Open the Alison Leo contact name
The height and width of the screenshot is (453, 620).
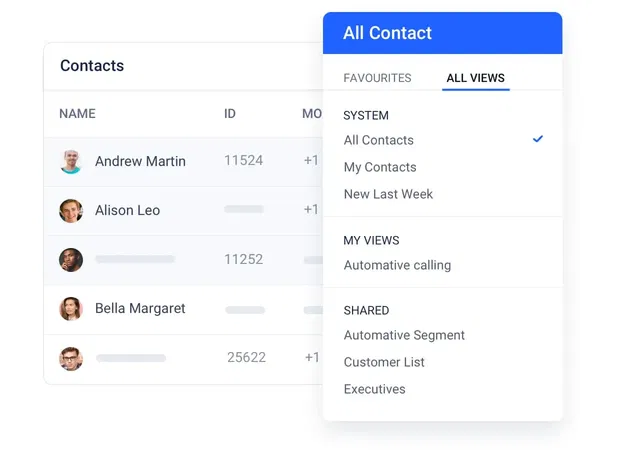127,210
